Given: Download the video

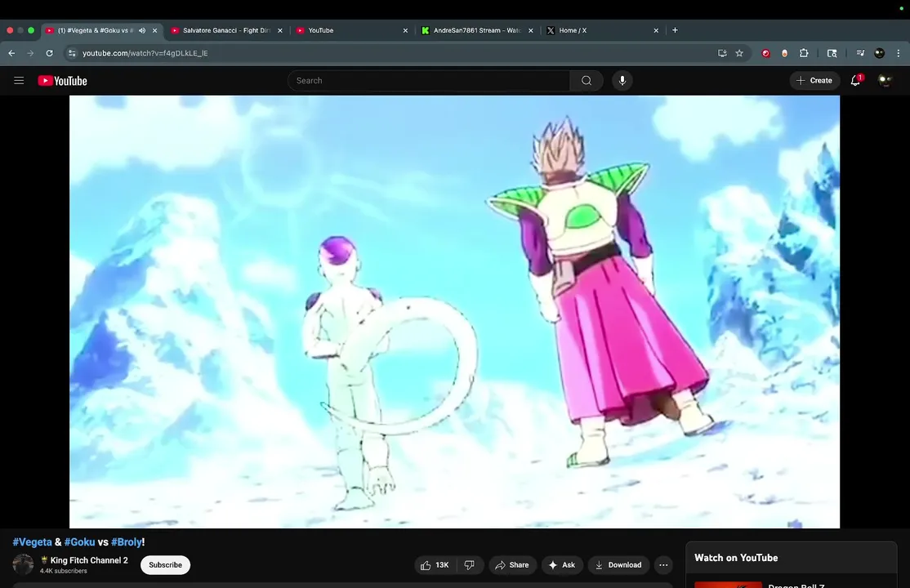Looking at the screenshot, I should tap(618, 565).
